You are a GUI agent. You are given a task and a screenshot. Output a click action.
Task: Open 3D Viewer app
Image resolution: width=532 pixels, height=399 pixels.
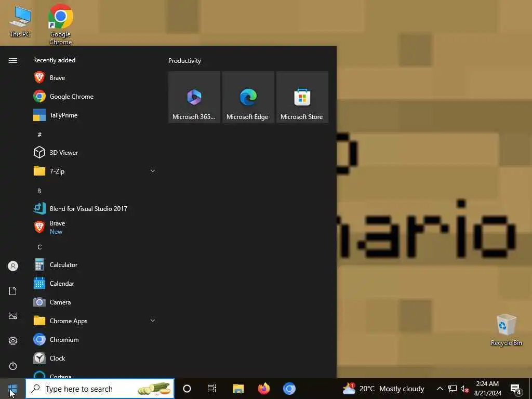click(95, 152)
